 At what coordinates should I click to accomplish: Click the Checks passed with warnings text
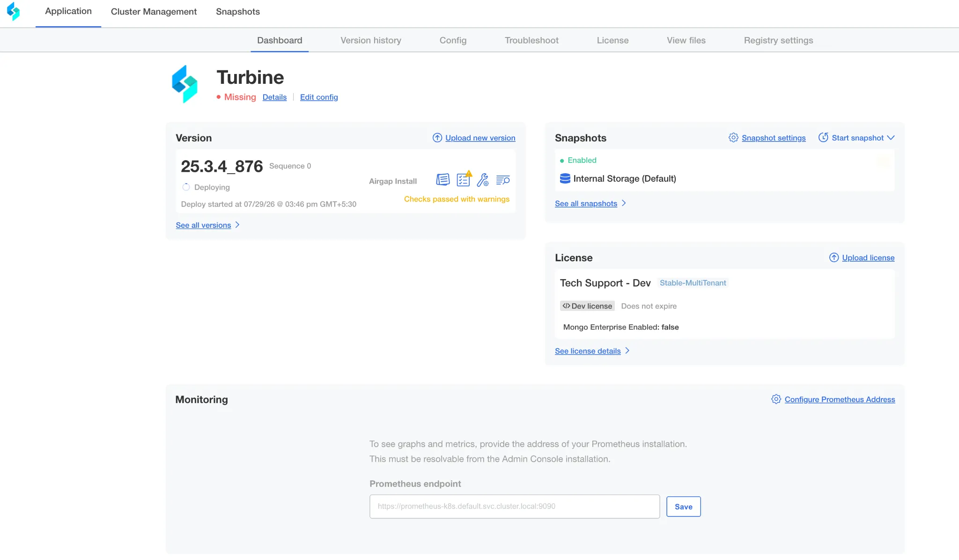(x=457, y=199)
